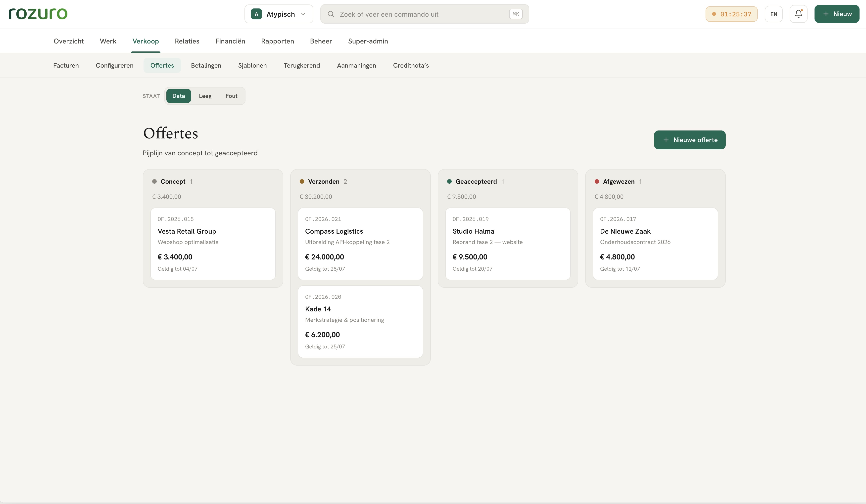Open the Atypisch workspace dropdown
866x504 pixels.
pos(279,14)
